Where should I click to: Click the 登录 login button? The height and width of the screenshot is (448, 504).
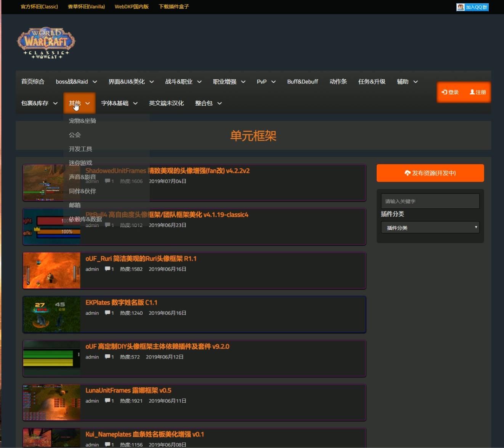[x=450, y=92]
